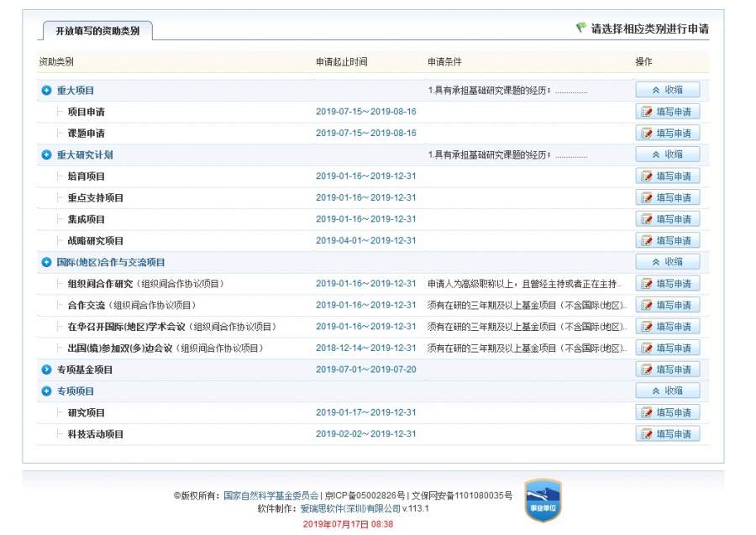Click the 科技活动项目 entry

[95, 434]
